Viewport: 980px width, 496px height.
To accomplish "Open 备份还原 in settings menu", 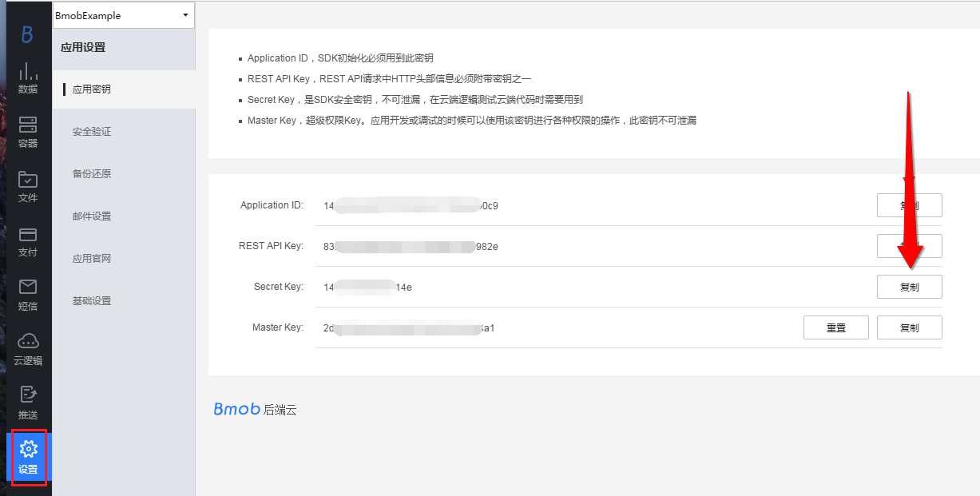I will coord(92,174).
